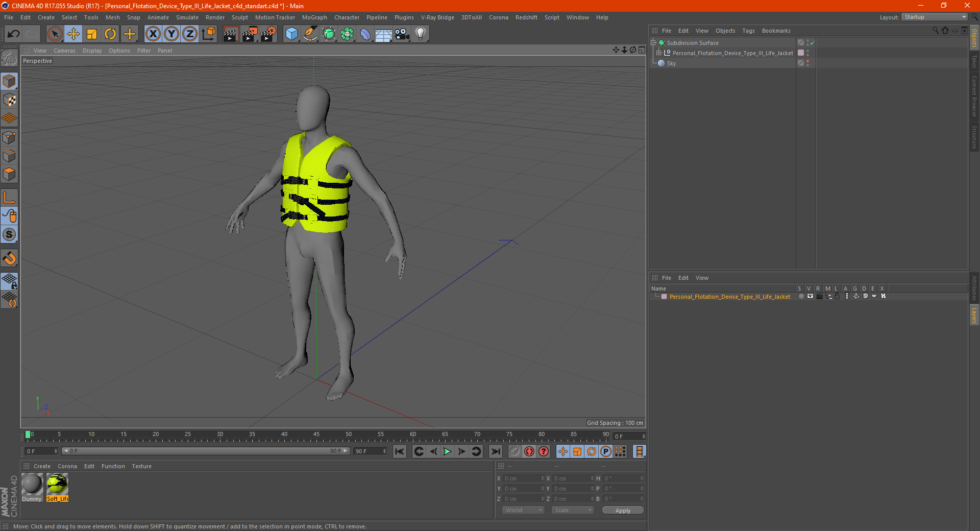Toggle Subdivision Surface green enable checkmark
This screenshot has width=980, height=531.
812,43
